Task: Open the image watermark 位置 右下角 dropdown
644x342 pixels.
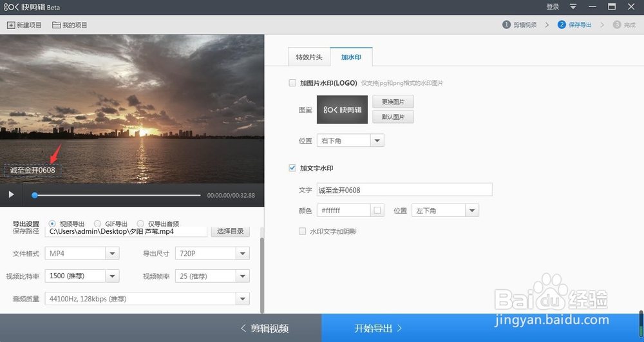Action: 350,140
